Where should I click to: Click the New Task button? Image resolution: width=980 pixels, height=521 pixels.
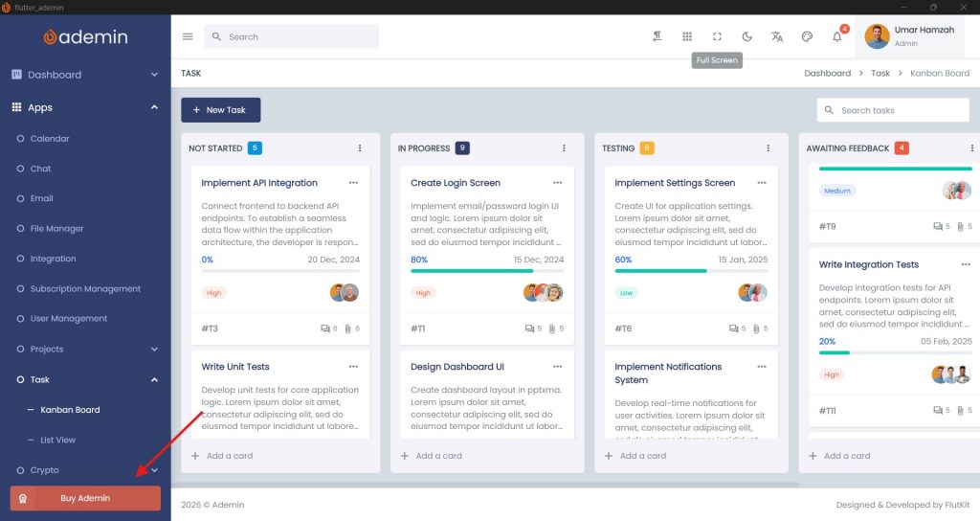click(220, 110)
